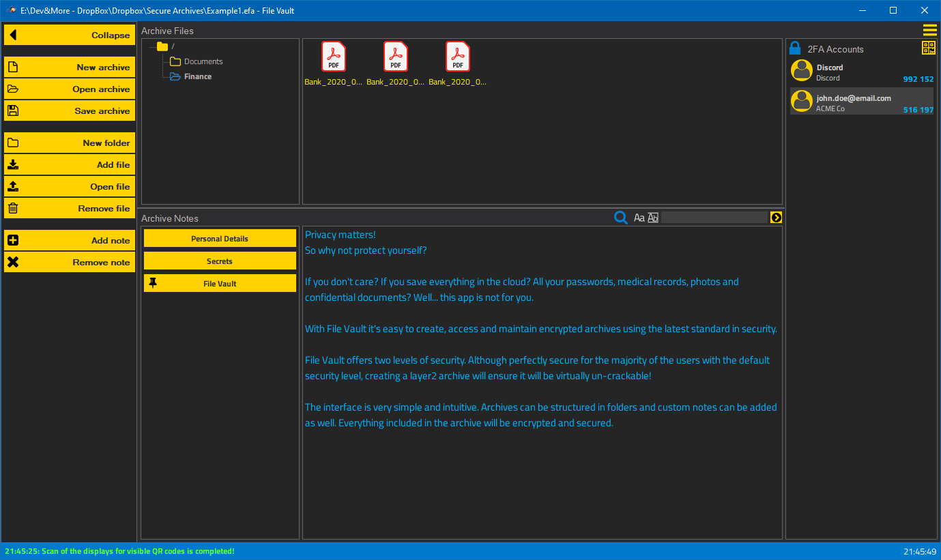This screenshot has height=560, width=941.
Task: Click the Open archive button
Action: coord(70,89)
